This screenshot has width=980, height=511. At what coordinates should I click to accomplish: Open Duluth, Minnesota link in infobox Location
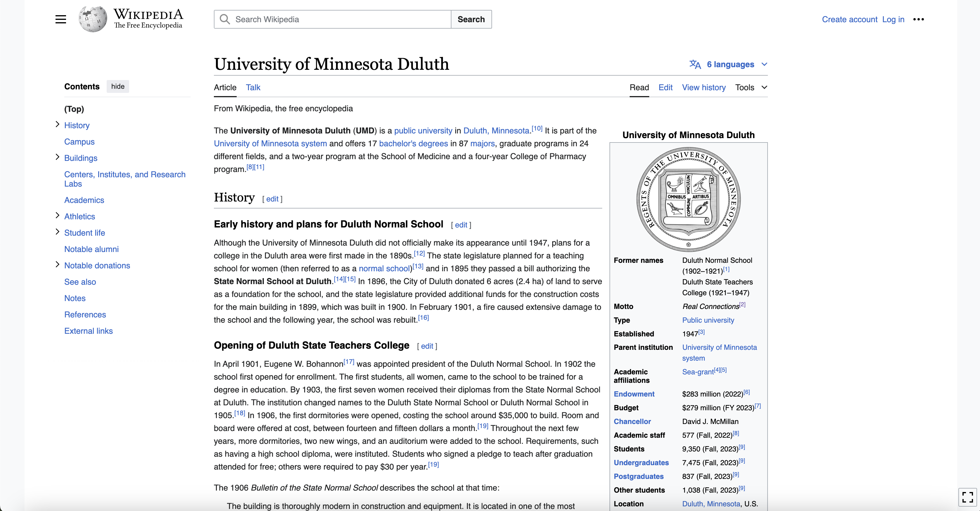pos(711,504)
